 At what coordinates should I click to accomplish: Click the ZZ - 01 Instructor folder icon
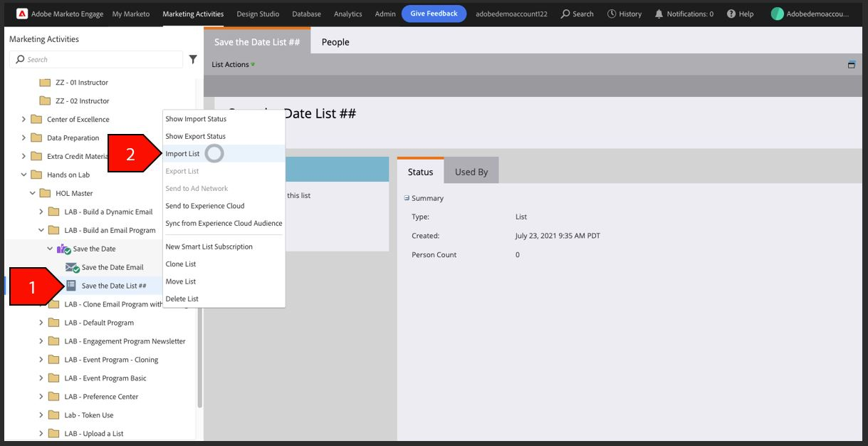[x=45, y=83]
